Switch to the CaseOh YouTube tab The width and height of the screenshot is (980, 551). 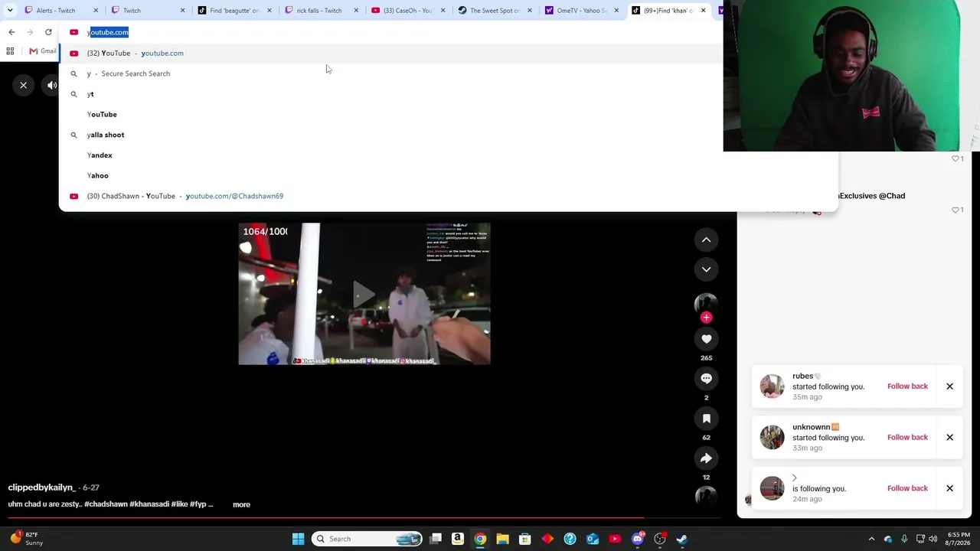tap(408, 11)
